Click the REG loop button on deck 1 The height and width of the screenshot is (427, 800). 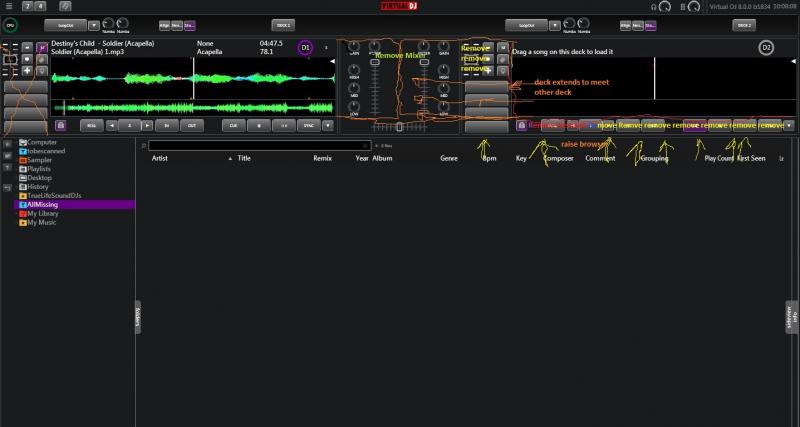point(92,125)
